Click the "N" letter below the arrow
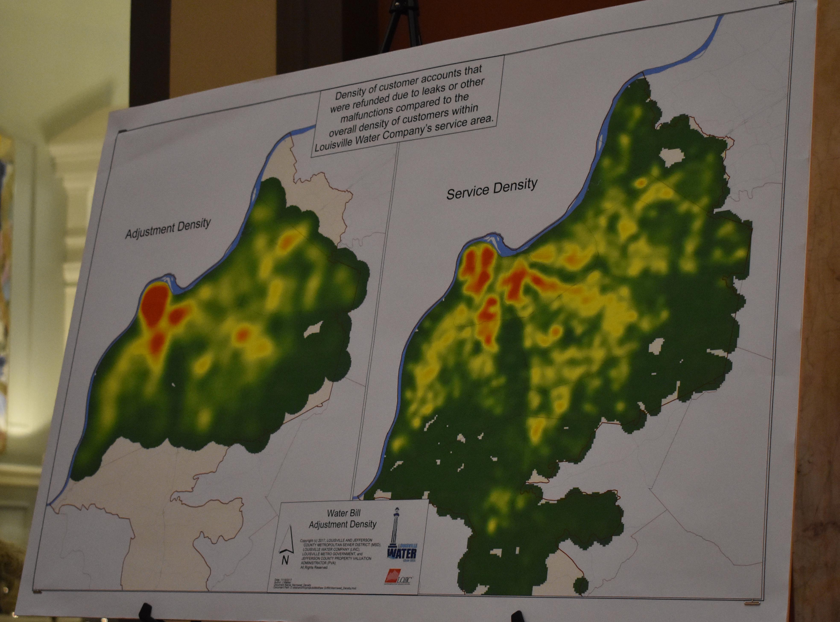The width and height of the screenshot is (840, 622). [x=285, y=560]
